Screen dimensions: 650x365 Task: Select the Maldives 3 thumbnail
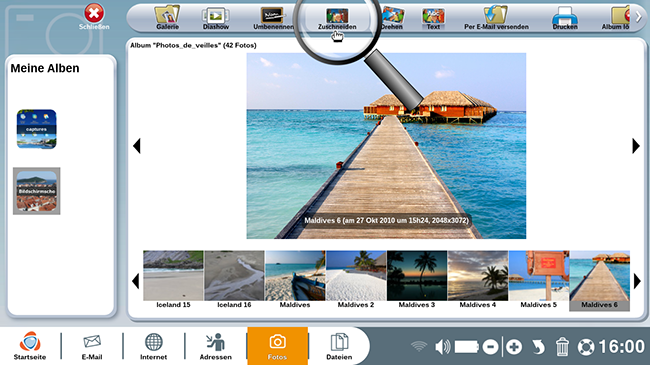click(417, 280)
